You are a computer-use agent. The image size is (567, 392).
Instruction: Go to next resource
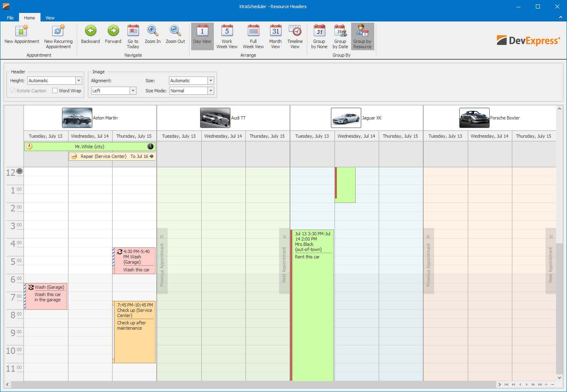(526, 385)
